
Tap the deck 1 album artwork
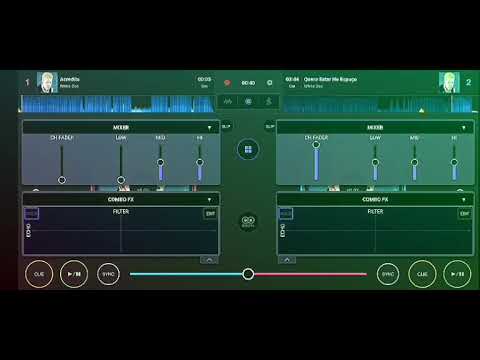coord(47,82)
